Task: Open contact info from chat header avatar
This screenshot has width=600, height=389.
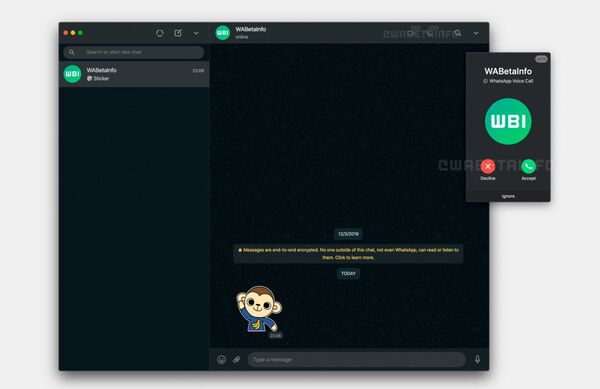Action: tap(223, 33)
